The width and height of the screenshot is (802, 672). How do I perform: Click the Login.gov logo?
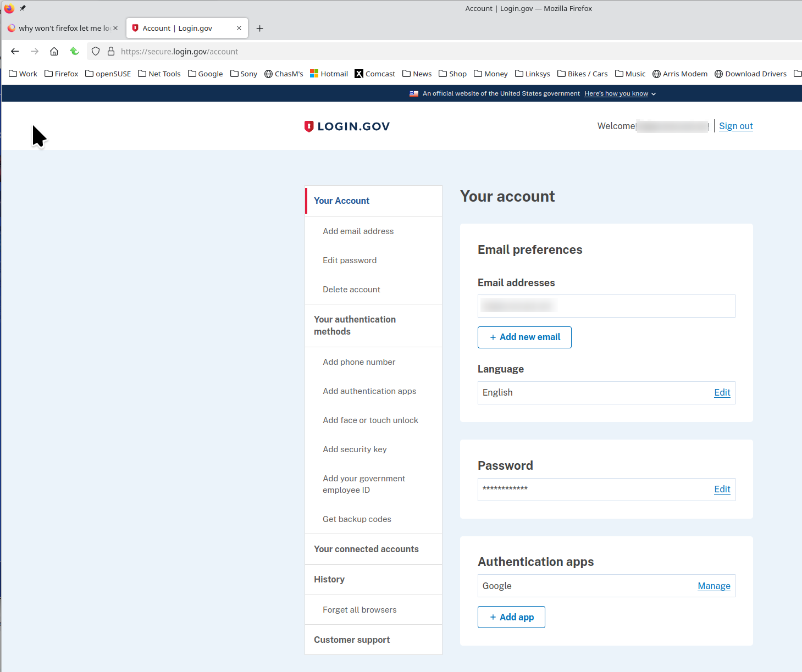[347, 126]
